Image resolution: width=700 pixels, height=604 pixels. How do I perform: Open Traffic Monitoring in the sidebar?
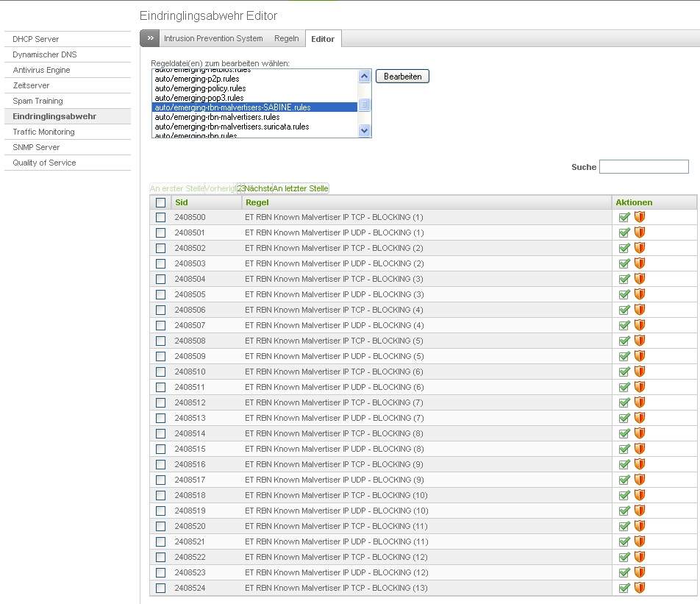(x=43, y=132)
